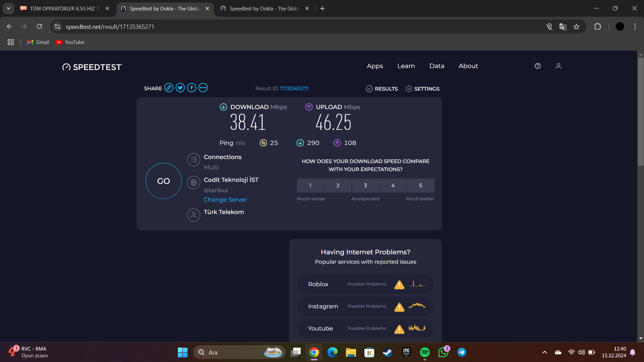The image size is (644, 362).
Task: Rate download speed as 4
Action: [x=393, y=186]
